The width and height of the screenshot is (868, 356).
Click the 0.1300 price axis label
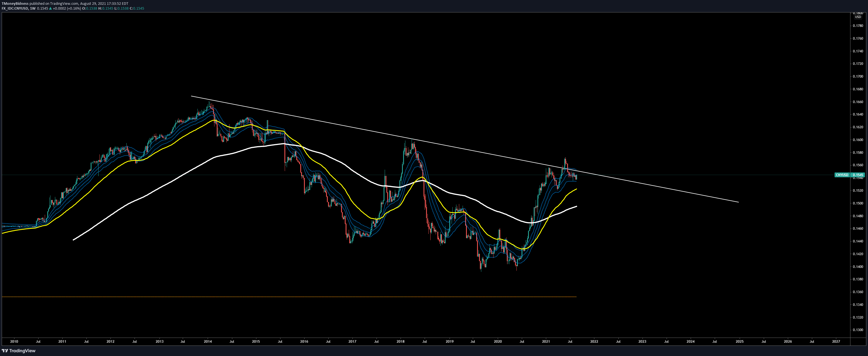coord(858,330)
